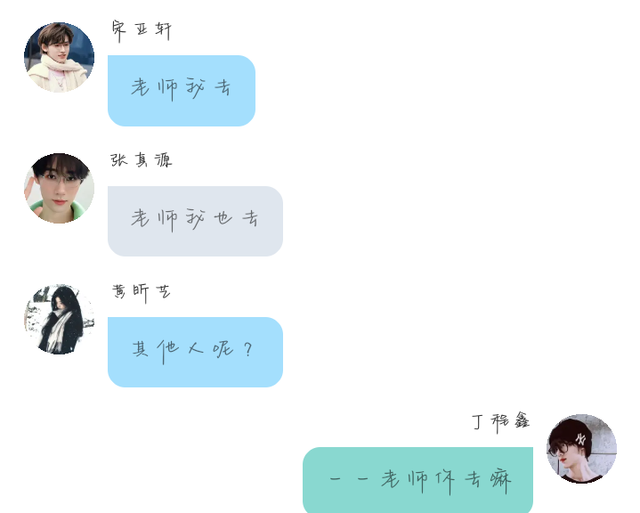The height and width of the screenshot is (513, 640).
Task: Select the sender name 丁程鑫
Action: (x=501, y=422)
